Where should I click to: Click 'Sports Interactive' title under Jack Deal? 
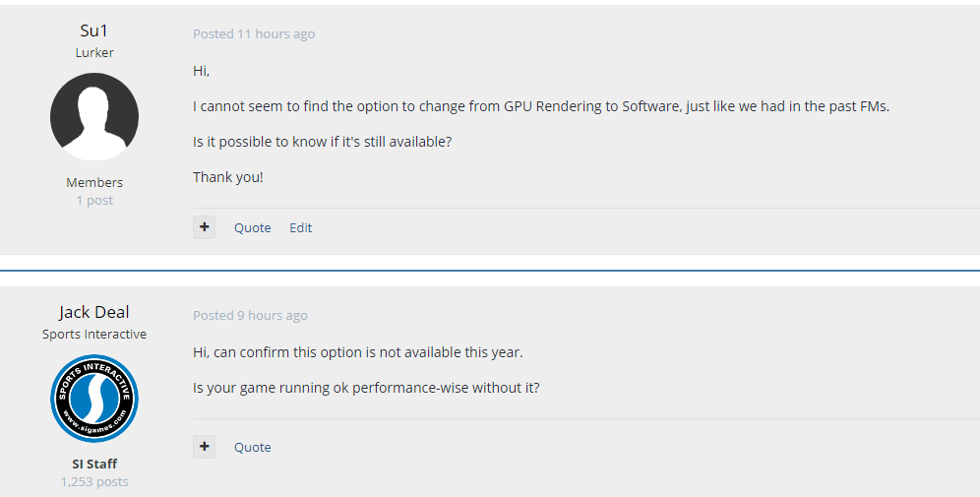94,335
